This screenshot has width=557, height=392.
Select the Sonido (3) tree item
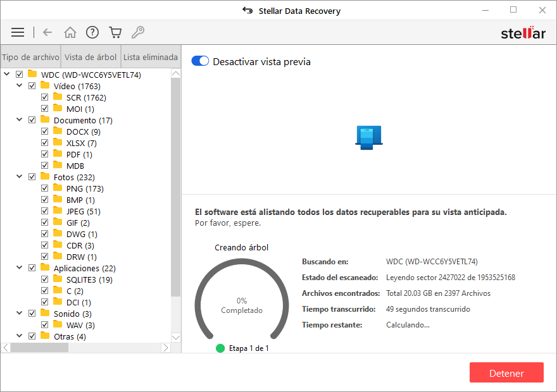coord(72,314)
